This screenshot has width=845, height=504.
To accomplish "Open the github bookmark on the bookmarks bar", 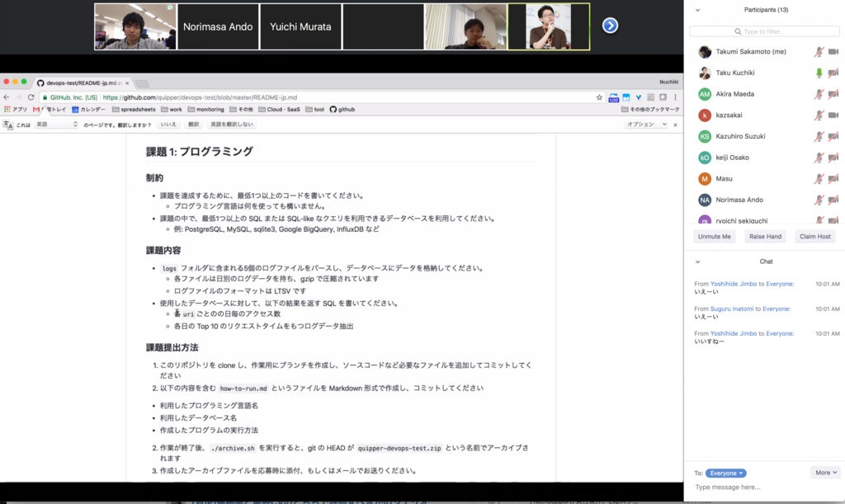I will click(341, 108).
